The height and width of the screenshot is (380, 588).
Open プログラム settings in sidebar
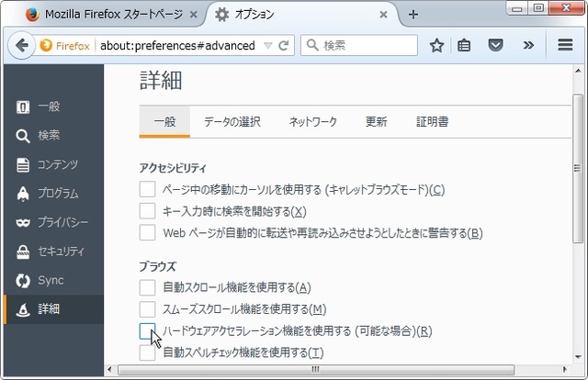[53, 194]
